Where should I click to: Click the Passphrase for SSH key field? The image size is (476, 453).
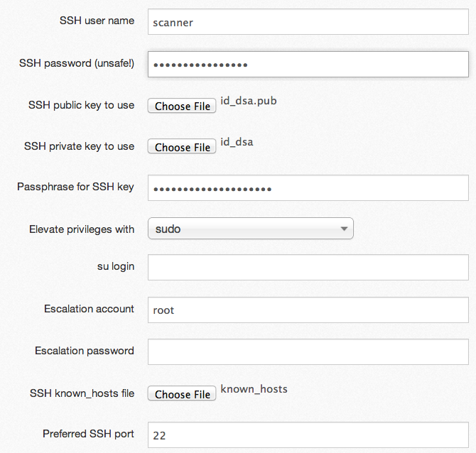(308, 188)
